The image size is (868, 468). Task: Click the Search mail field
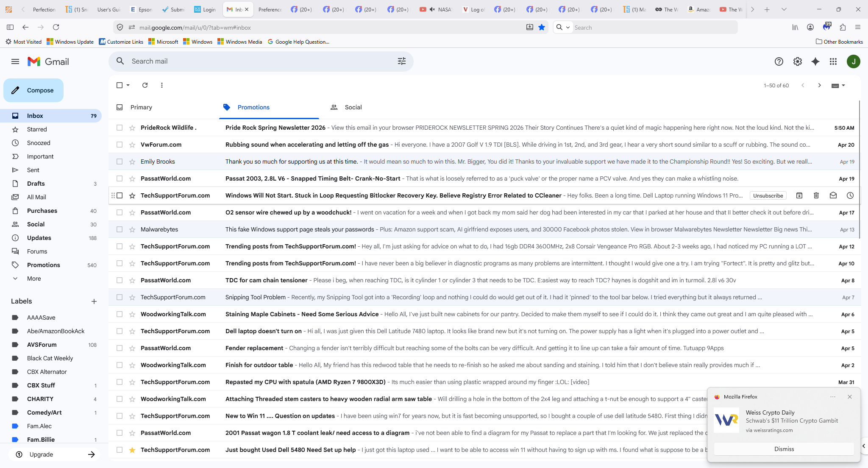tap(254, 61)
